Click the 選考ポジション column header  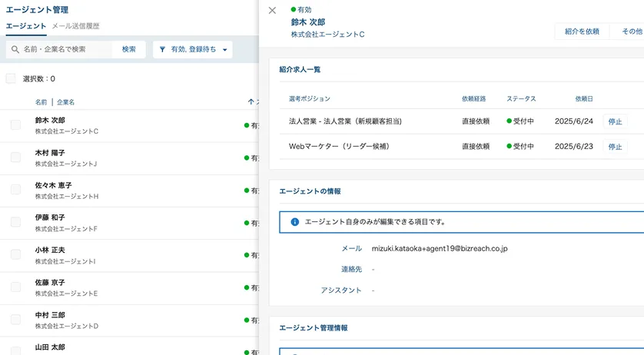point(309,98)
